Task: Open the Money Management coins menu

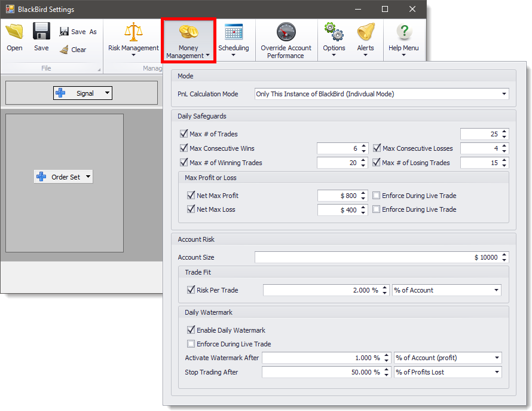Action: coord(188,41)
